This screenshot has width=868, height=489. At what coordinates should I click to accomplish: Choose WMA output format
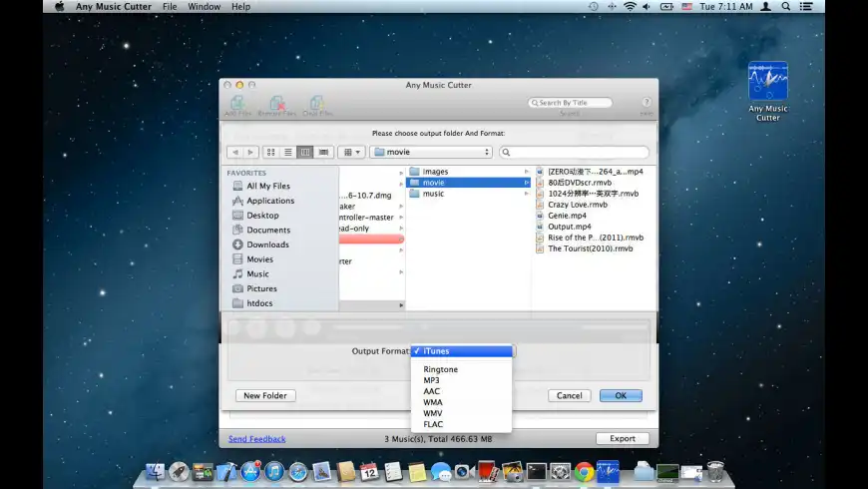pos(462,402)
